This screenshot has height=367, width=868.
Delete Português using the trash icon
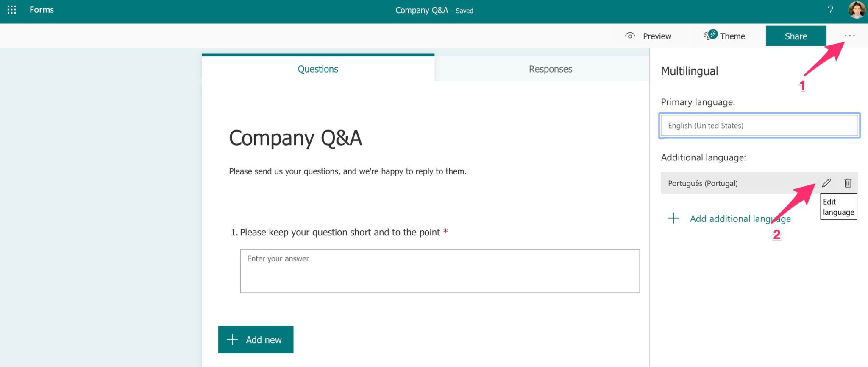848,183
